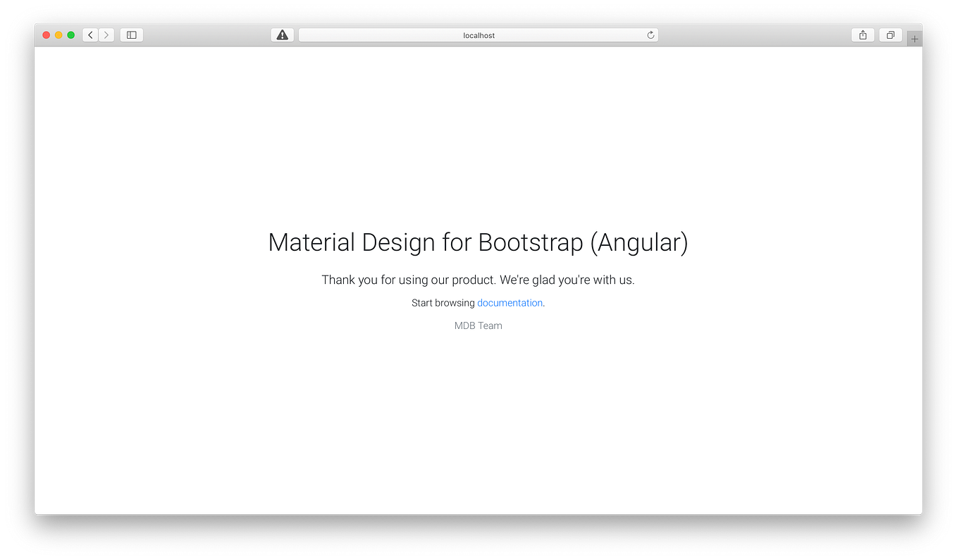
Task: Close the window with the red button
Action: click(45, 35)
